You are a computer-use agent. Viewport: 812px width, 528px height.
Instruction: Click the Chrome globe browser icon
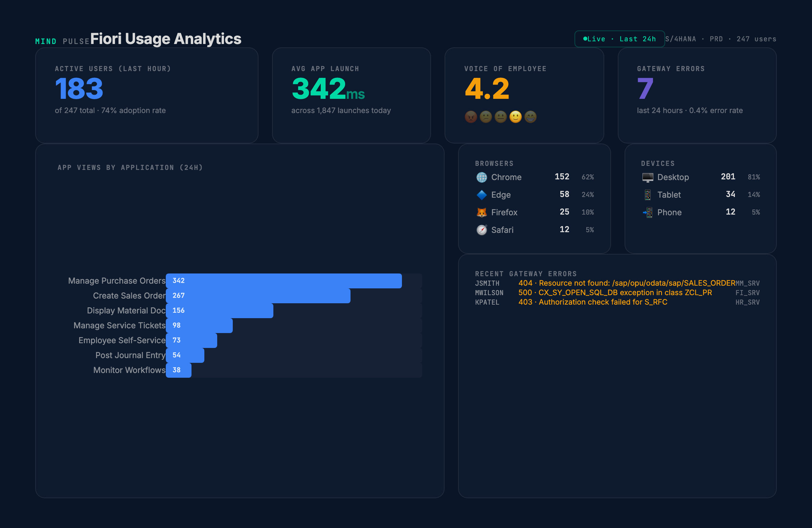[x=481, y=177]
